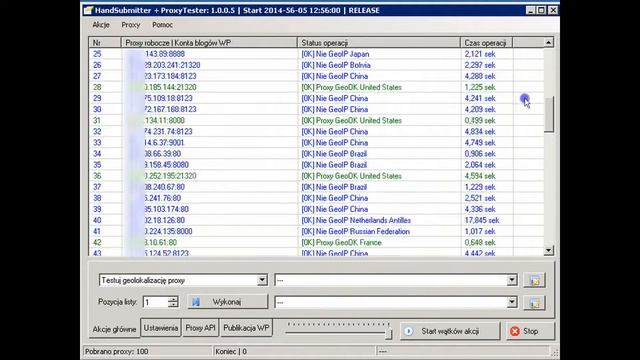The height and width of the screenshot is (360, 640).
Task: Expand the lower right combo box arrow
Action: point(512,302)
